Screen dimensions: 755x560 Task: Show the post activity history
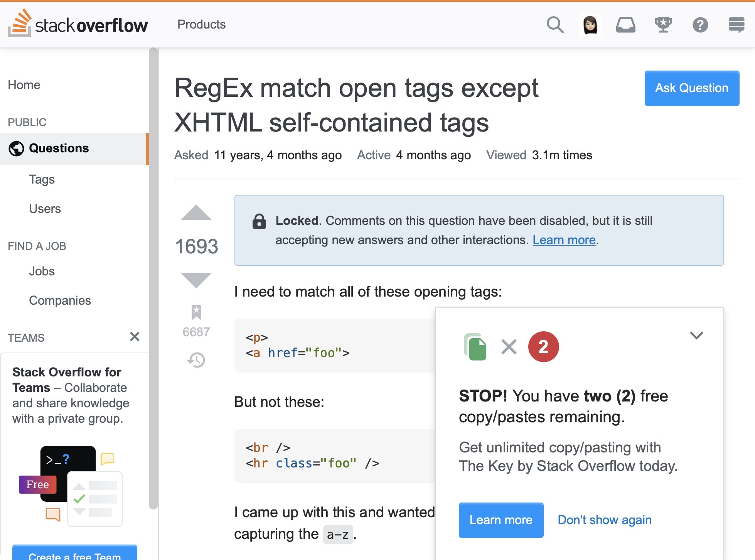click(x=196, y=360)
